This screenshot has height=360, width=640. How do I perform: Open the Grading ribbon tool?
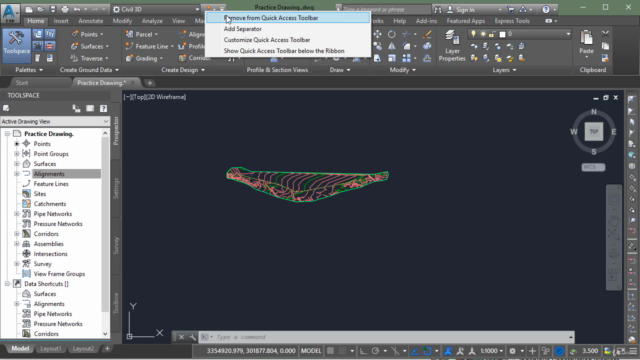(144, 58)
